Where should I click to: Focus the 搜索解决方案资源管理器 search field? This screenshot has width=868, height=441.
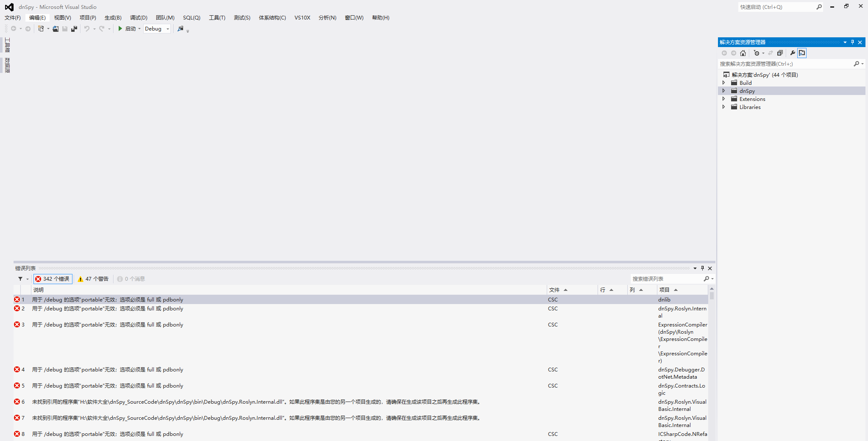coord(785,64)
